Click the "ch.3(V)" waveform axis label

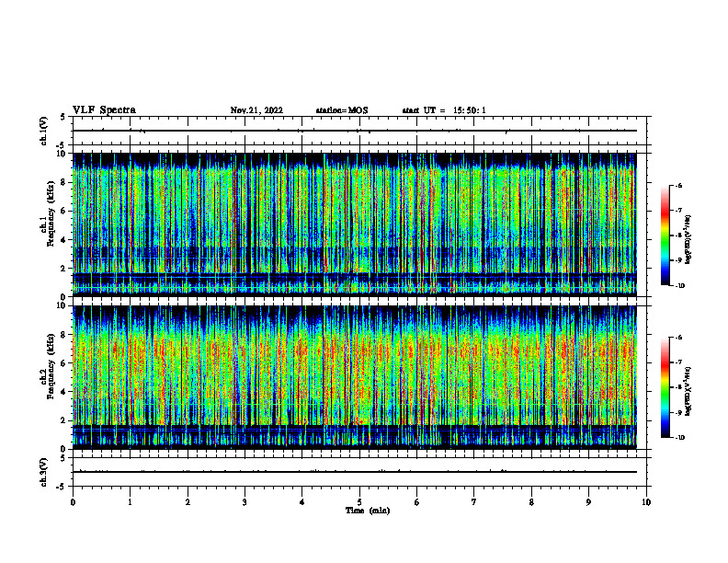pyautogui.click(x=43, y=472)
